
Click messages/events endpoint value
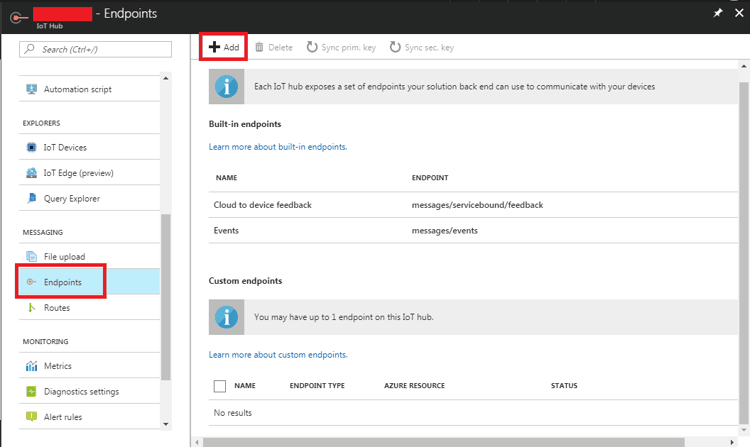(x=444, y=230)
